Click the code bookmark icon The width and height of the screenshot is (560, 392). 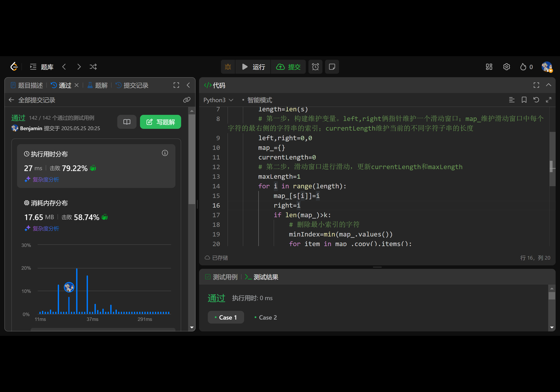click(524, 100)
